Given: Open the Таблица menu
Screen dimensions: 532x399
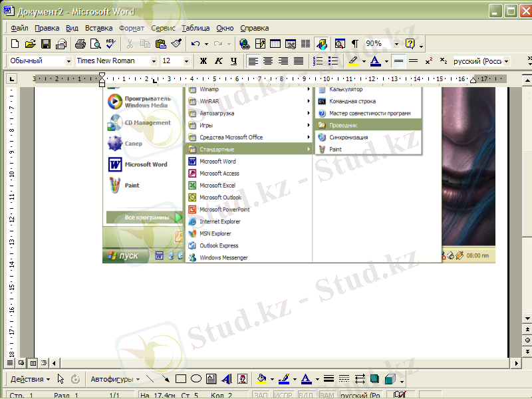Looking at the screenshot, I should click(196, 28).
